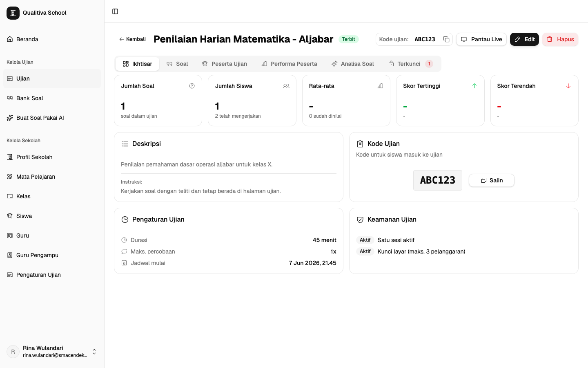588x368 pixels.
Task: Click the red Hapus button
Action: pyautogui.click(x=560, y=39)
